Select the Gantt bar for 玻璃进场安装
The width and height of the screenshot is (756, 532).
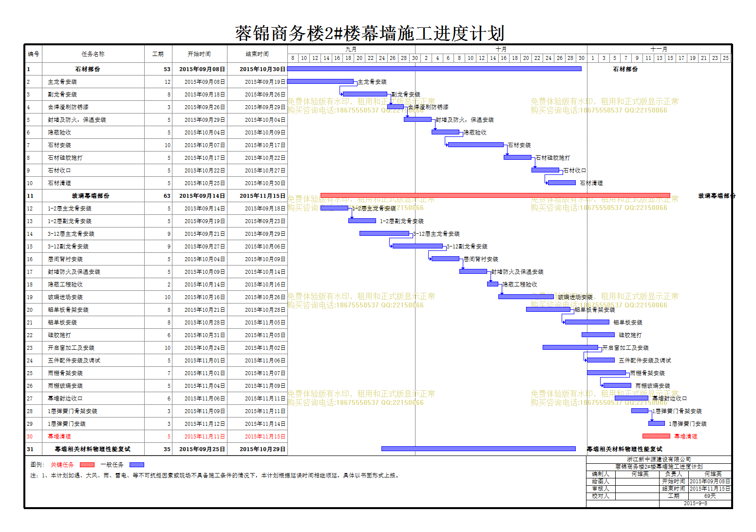526,297
